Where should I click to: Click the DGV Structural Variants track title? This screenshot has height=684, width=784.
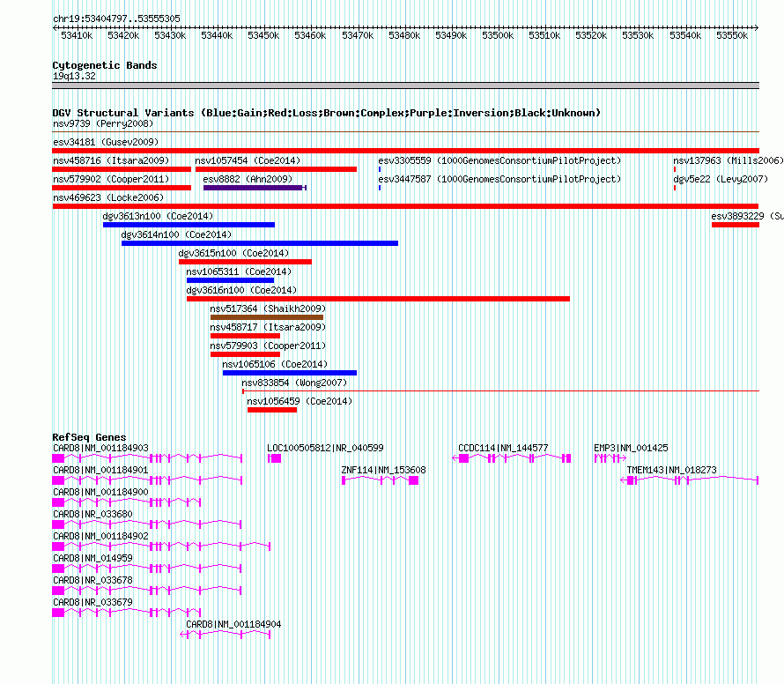tap(327, 113)
